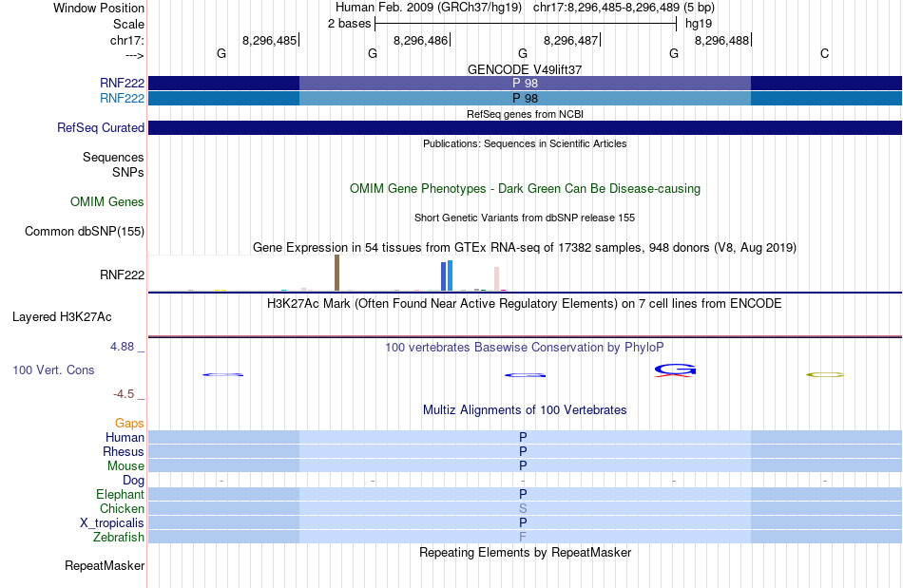903x588 pixels.
Task: Click the 8,296,487 ruler position
Action: [x=570, y=40]
